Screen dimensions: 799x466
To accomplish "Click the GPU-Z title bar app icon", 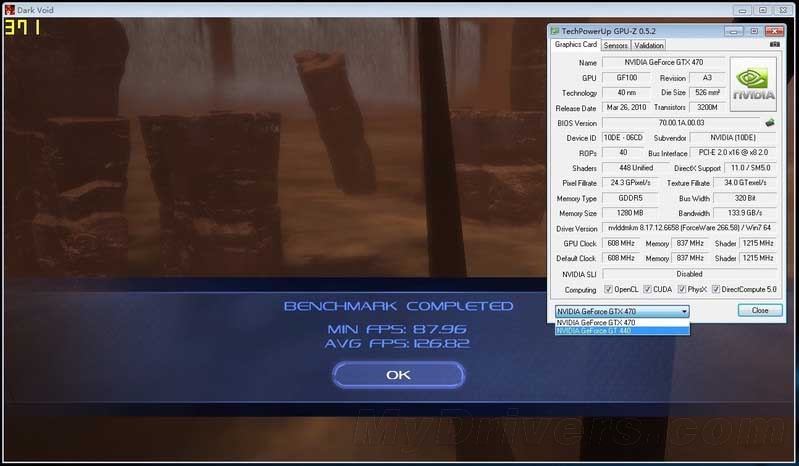I will point(554,31).
